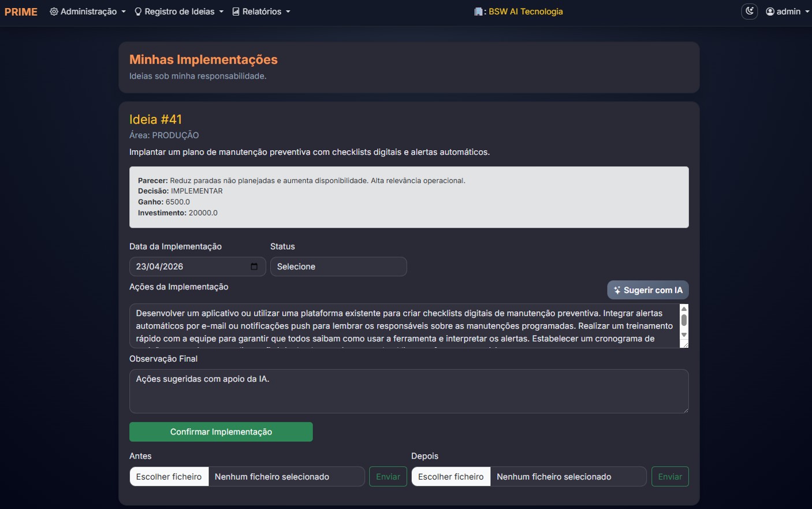This screenshot has height=509, width=812.
Task: Choose a file under Antes
Action: click(169, 477)
